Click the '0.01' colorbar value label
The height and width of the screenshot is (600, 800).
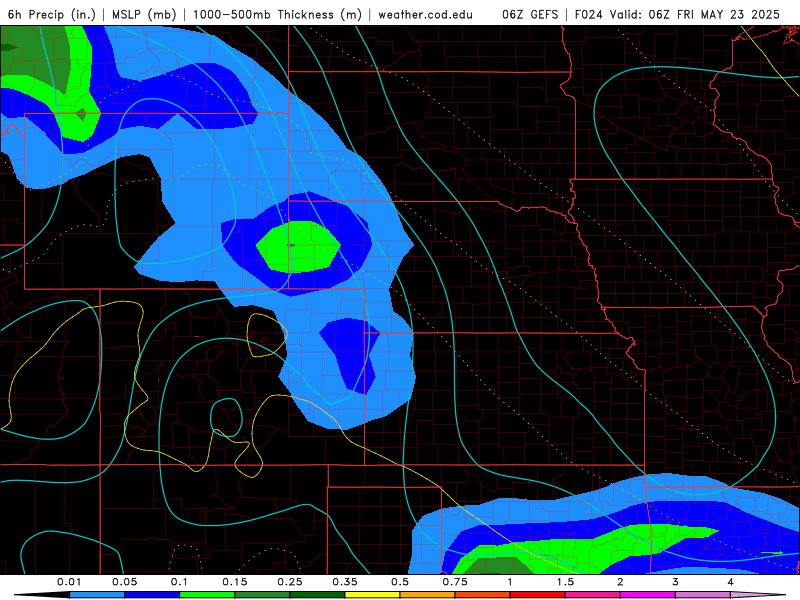69,582
